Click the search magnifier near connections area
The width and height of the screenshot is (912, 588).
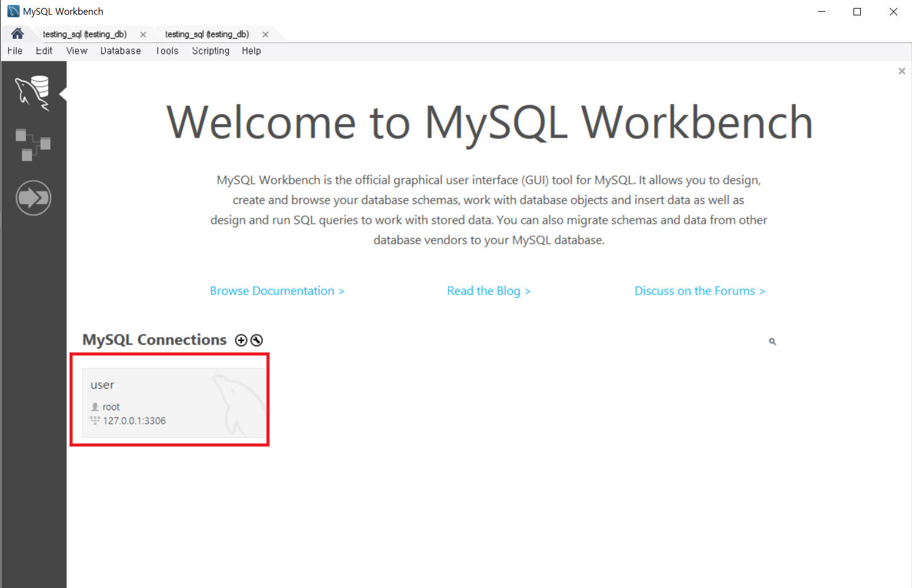click(x=772, y=341)
